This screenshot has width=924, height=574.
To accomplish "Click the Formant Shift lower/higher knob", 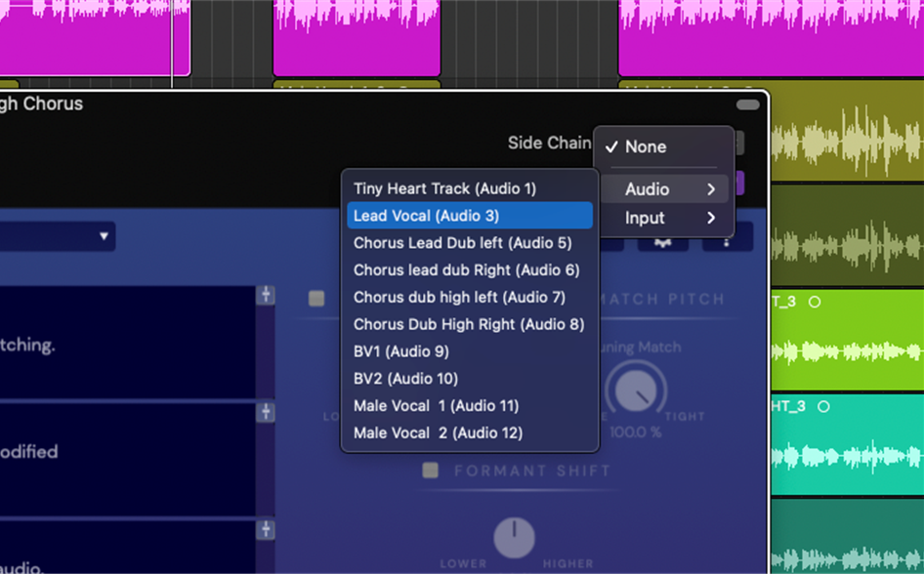I will tap(514, 538).
